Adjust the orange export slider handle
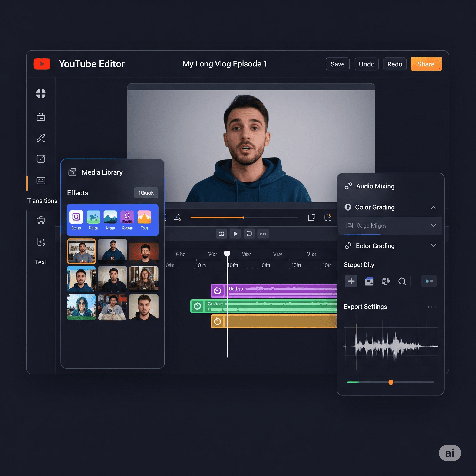 (391, 382)
